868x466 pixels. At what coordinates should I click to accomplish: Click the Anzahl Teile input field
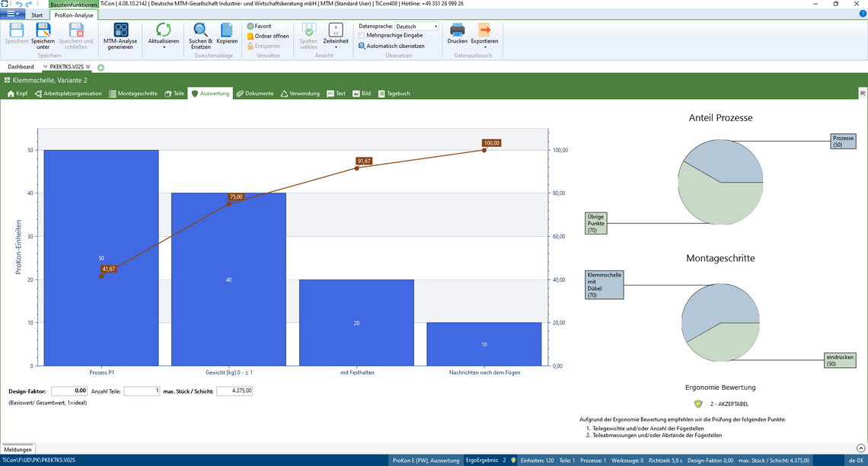[x=142, y=391]
